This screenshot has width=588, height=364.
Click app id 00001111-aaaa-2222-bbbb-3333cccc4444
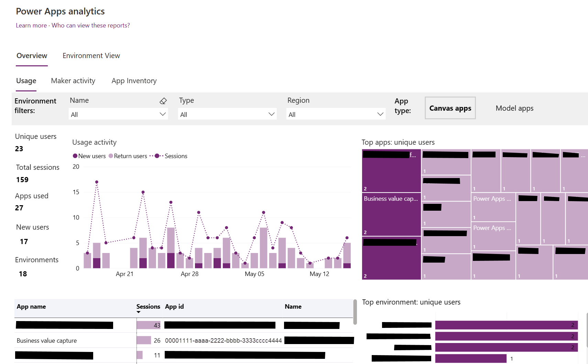(x=224, y=341)
